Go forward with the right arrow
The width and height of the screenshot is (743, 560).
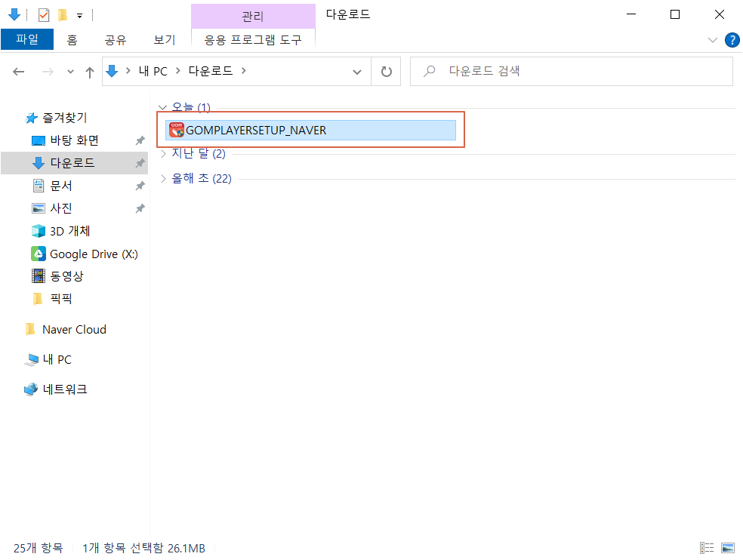click(x=48, y=72)
